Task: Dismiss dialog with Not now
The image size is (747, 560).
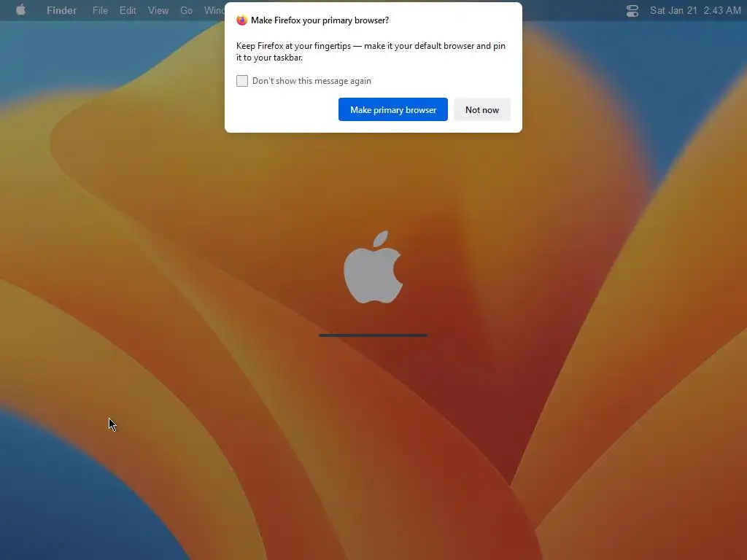Action: [x=482, y=109]
